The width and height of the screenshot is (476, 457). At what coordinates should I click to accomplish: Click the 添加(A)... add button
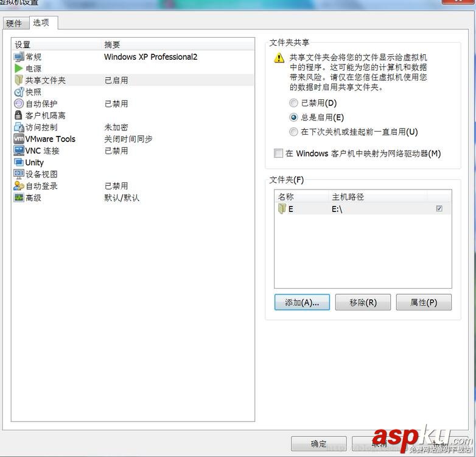coord(302,302)
